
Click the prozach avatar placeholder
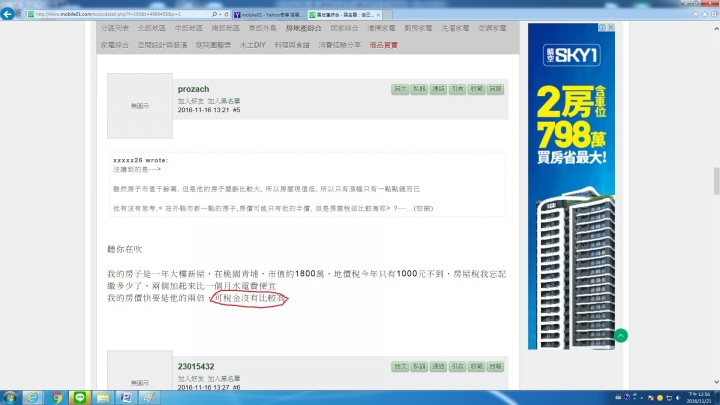coord(140,106)
